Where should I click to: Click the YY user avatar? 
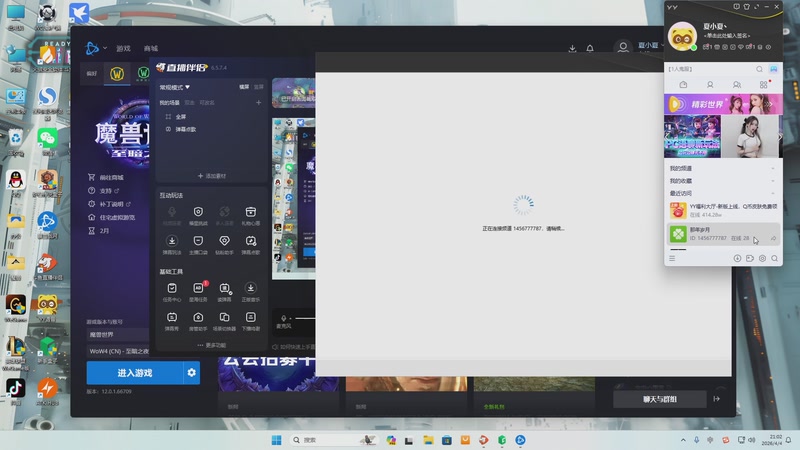pyautogui.click(x=682, y=36)
